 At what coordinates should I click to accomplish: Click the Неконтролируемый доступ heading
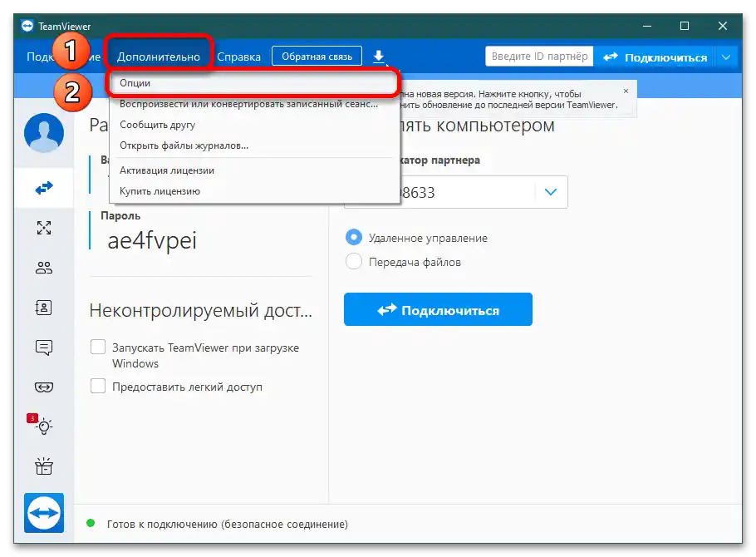[200, 310]
